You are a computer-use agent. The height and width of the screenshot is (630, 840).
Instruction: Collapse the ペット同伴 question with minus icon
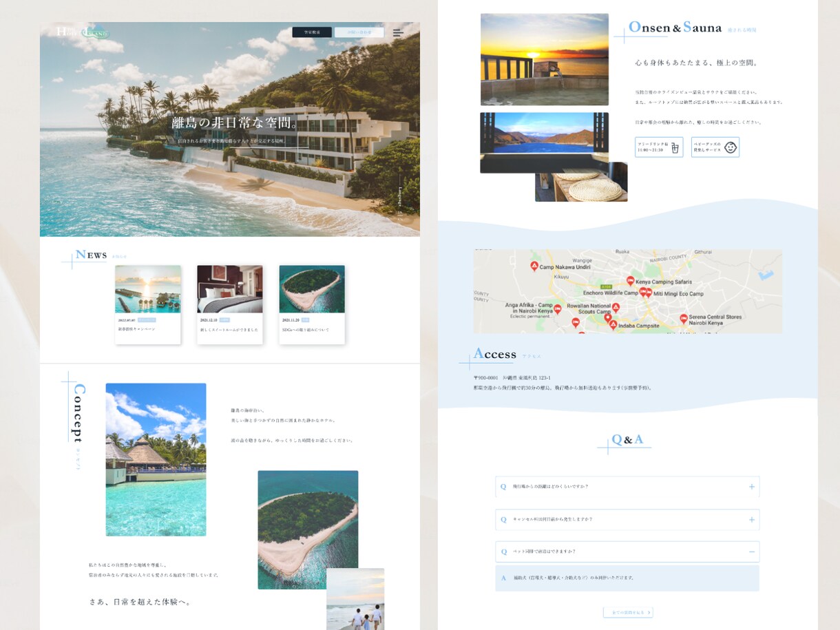[x=751, y=552]
